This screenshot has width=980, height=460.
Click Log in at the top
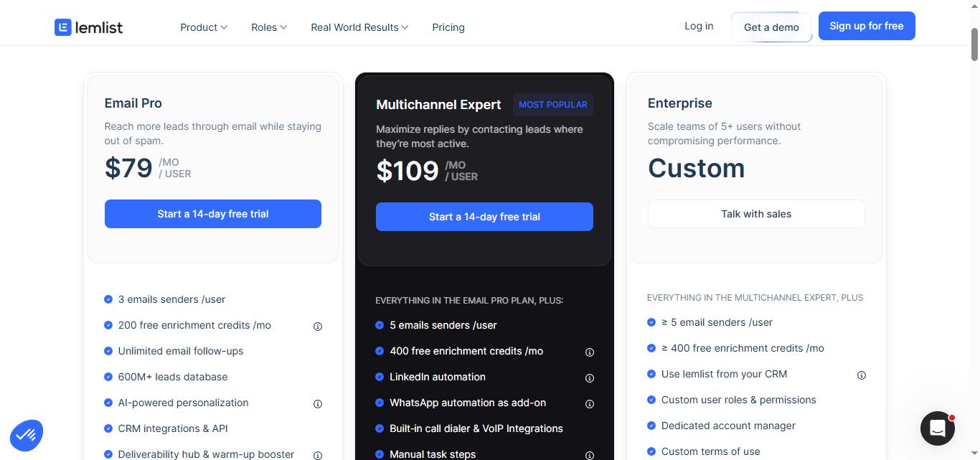click(x=698, y=26)
